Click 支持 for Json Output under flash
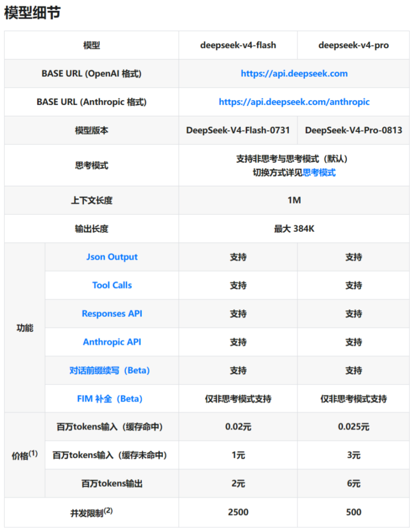415x532 pixels. pos(238,257)
